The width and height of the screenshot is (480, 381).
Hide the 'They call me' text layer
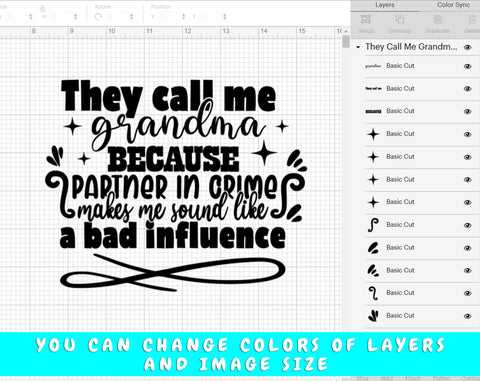(x=468, y=89)
